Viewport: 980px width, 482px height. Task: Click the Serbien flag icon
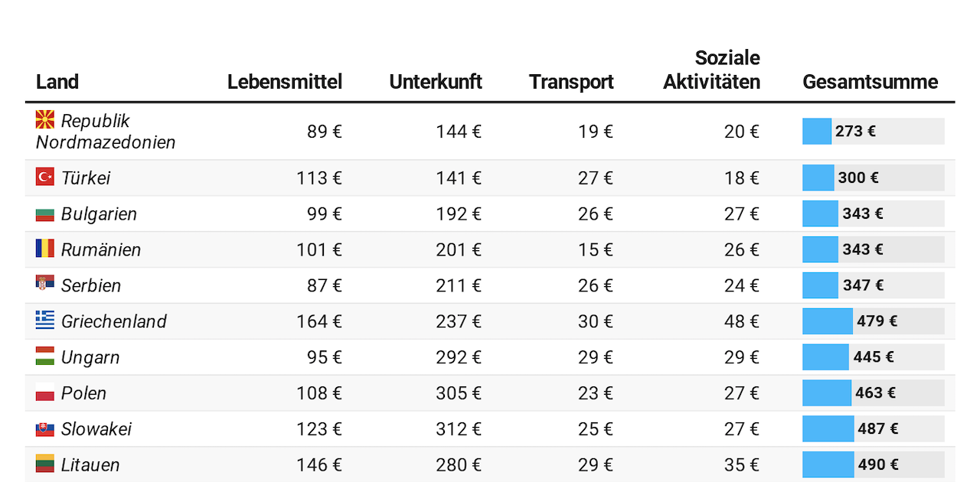pyautogui.click(x=45, y=284)
